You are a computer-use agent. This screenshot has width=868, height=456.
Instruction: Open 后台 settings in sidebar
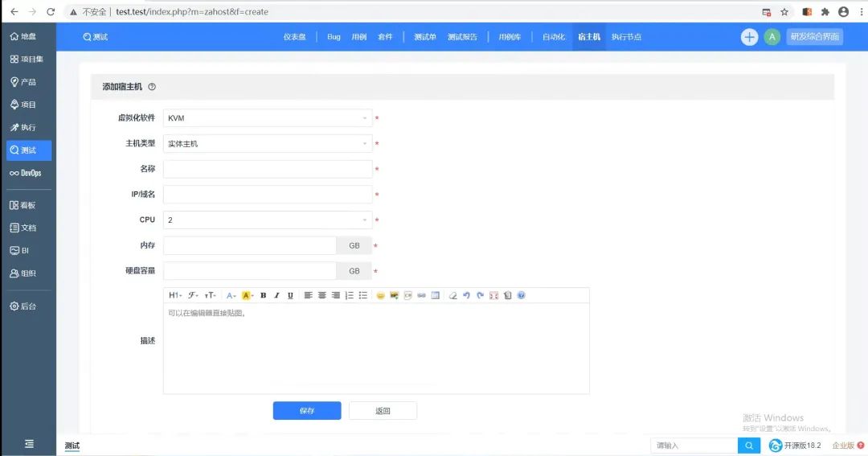[x=23, y=306]
